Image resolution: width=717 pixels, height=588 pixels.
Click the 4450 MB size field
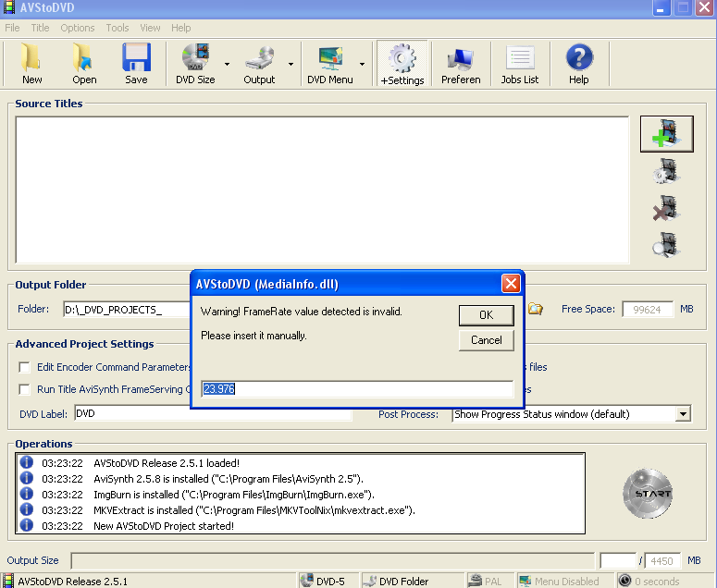[661, 560]
